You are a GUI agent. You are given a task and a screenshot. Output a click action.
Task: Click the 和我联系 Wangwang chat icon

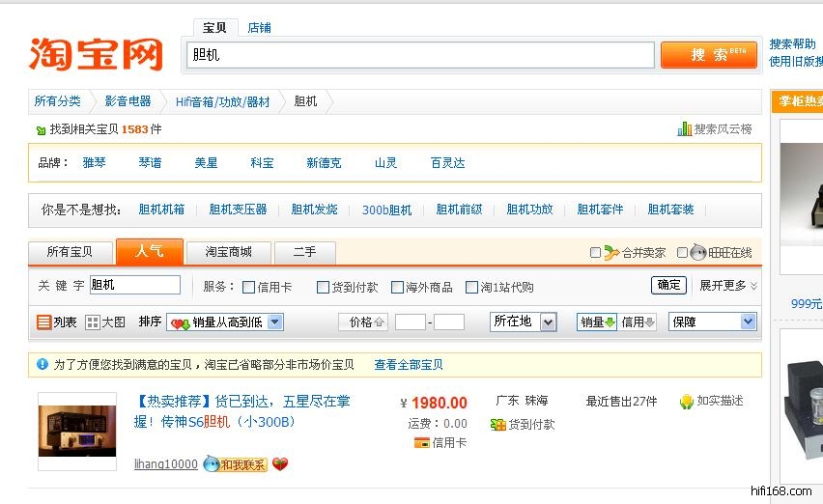point(234,464)
